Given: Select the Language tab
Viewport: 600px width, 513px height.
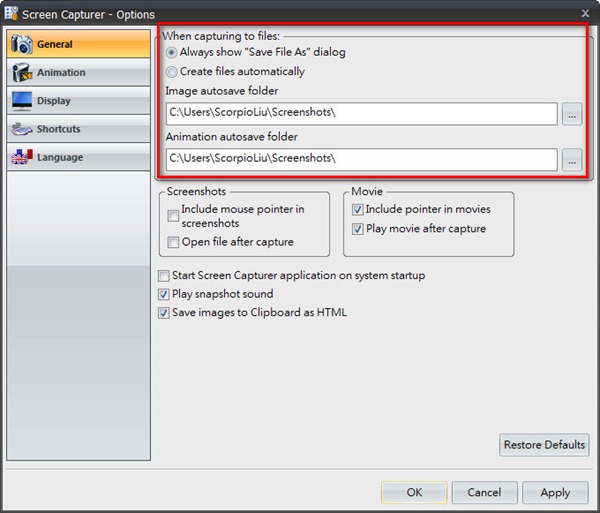Looking at the screenshot, I should pyautogui.click(x=78, y=157).
